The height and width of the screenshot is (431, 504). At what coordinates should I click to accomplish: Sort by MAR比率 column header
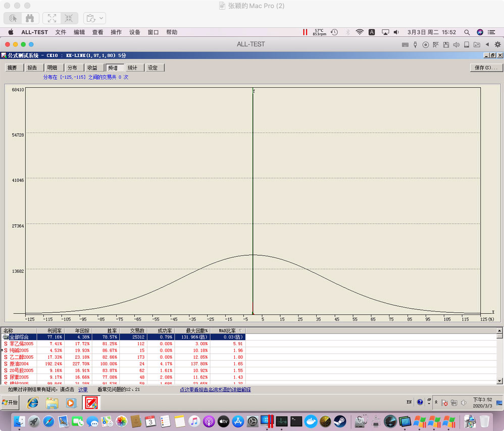coord(228,330)
